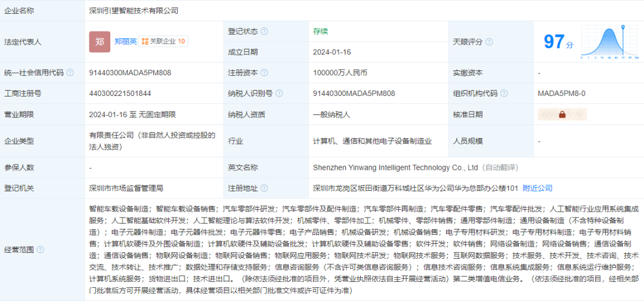Open the 关联企业 10 badge
Image resolution: width=644 pixels, height=301 pixels.
164,42
